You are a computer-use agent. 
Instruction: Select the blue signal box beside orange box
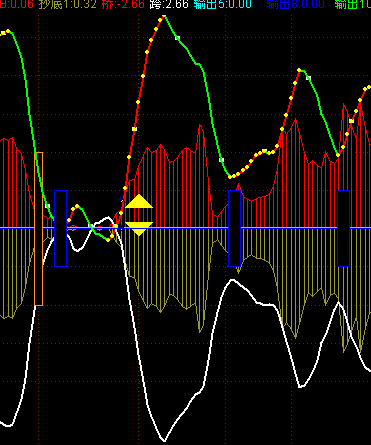tap(61, 228)
